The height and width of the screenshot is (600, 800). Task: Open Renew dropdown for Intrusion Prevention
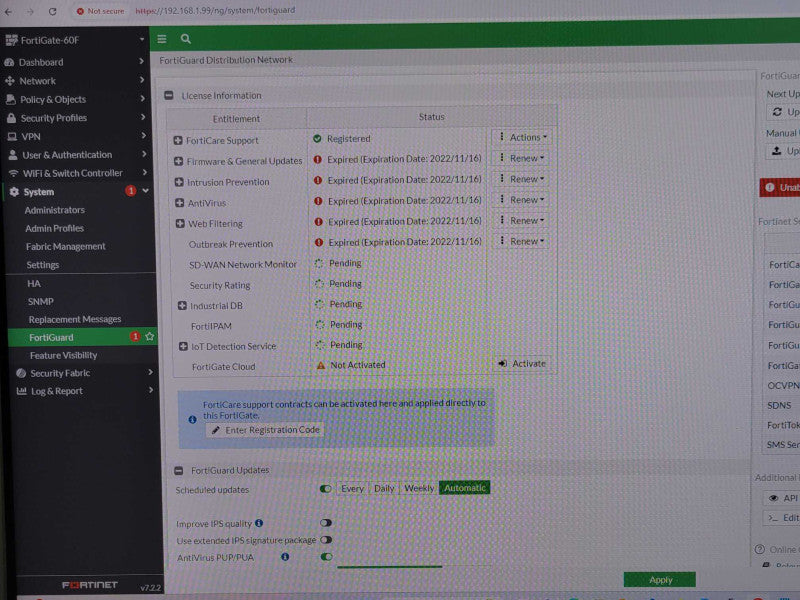tap(521, 179)
